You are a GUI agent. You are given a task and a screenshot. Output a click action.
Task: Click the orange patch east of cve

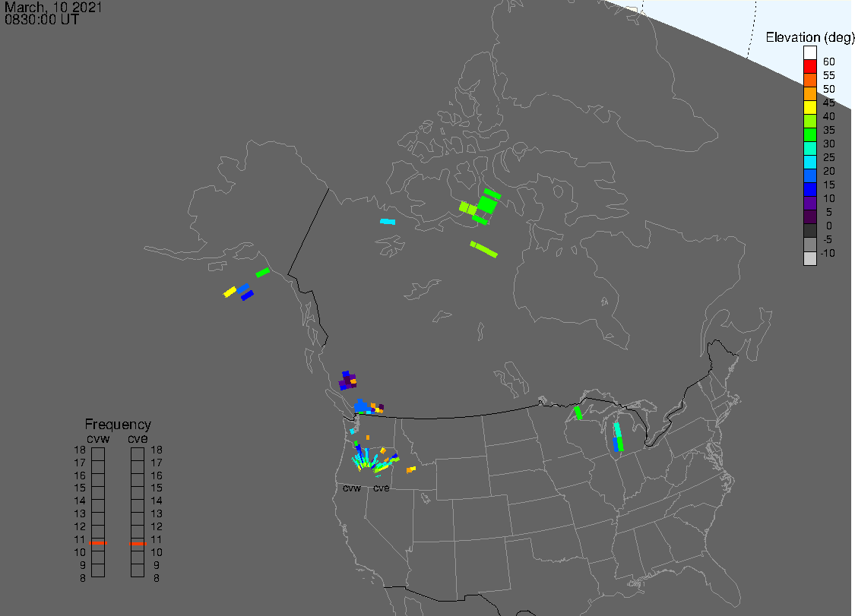[x=411, y=469]
